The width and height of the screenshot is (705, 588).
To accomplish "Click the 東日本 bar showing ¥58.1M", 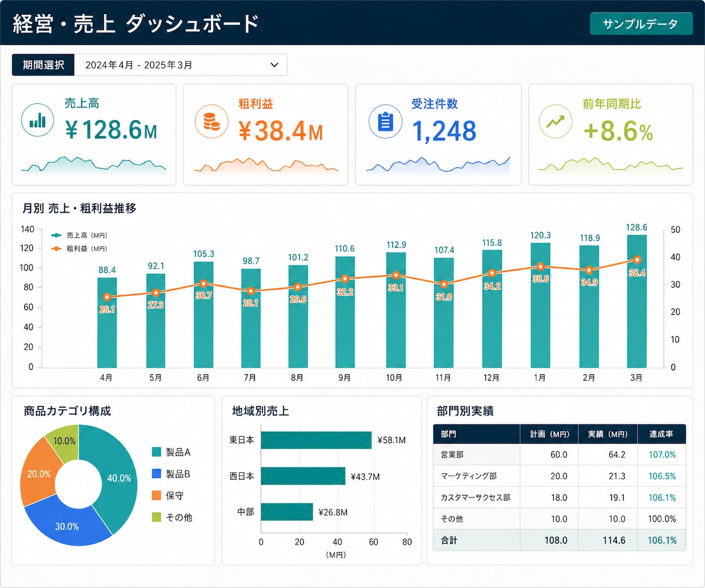I will tap(316, 440).
